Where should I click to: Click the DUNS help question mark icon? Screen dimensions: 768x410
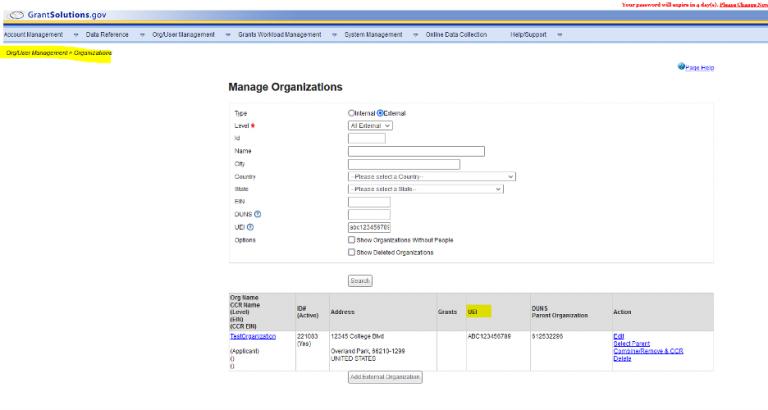pyautogui.click(x=258, y=214)
